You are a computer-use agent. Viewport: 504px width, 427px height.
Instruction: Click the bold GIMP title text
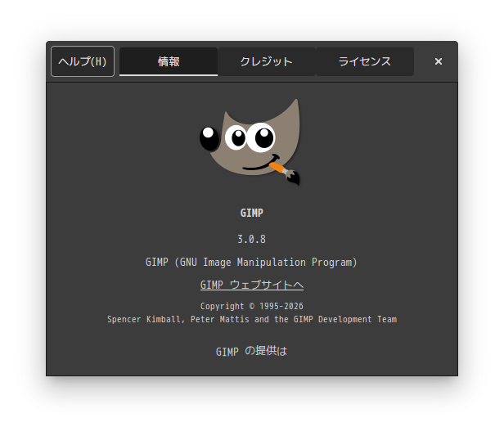252,213
